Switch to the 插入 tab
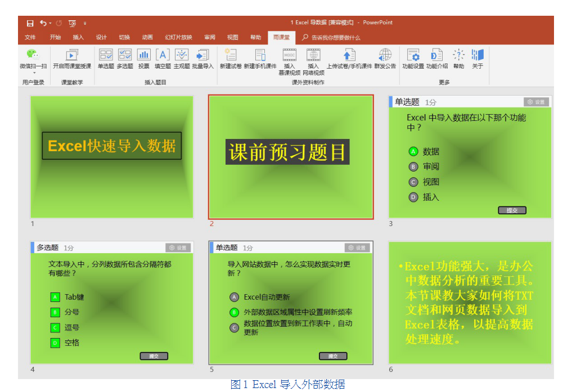Screen dimensions: 563x392 pos(78,37)
